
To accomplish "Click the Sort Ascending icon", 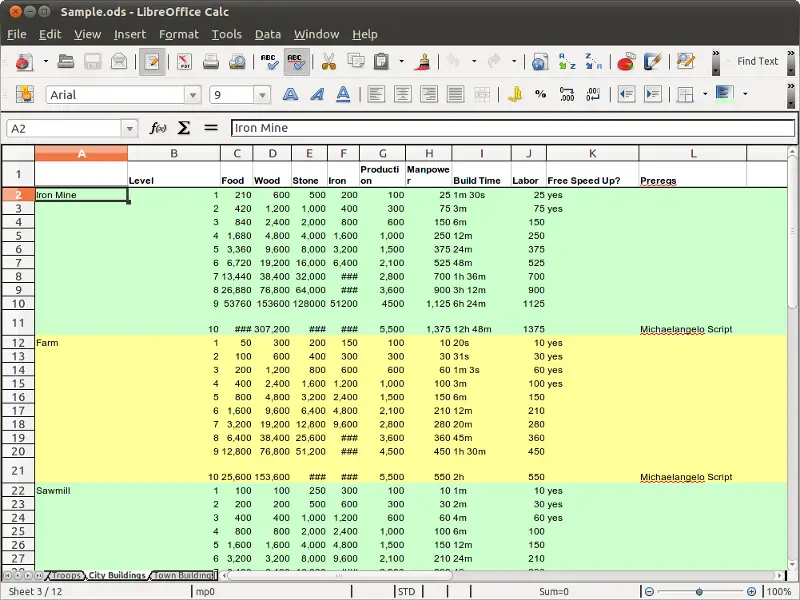I will (567, 62).
